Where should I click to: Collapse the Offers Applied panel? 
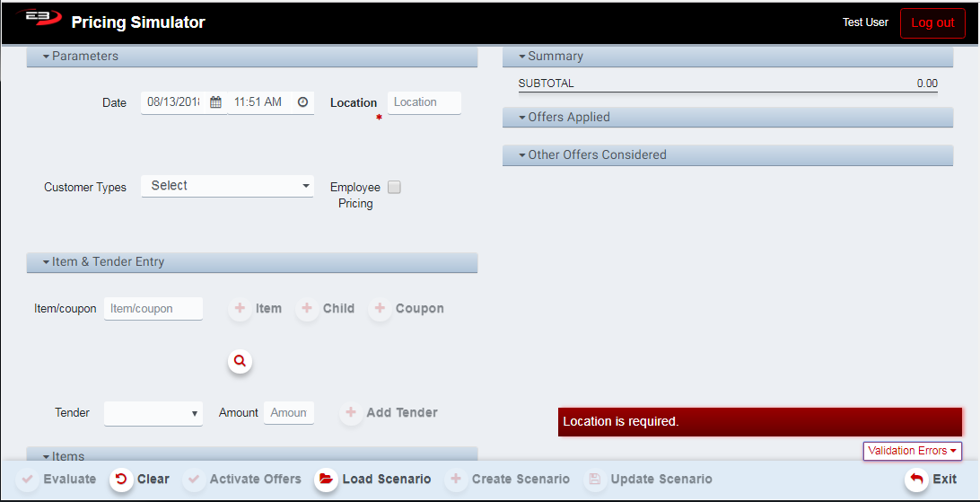[564, 118]
